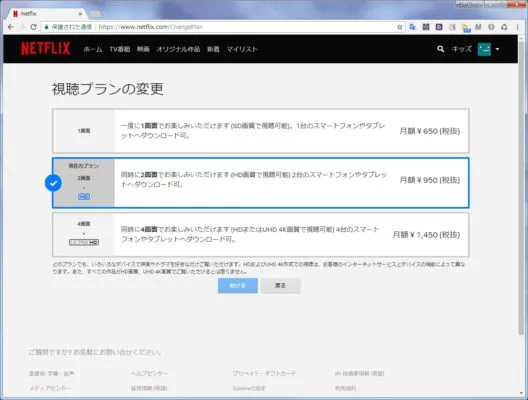Open the Cookieの設定 footer link
528x400 pixels.
249,388
